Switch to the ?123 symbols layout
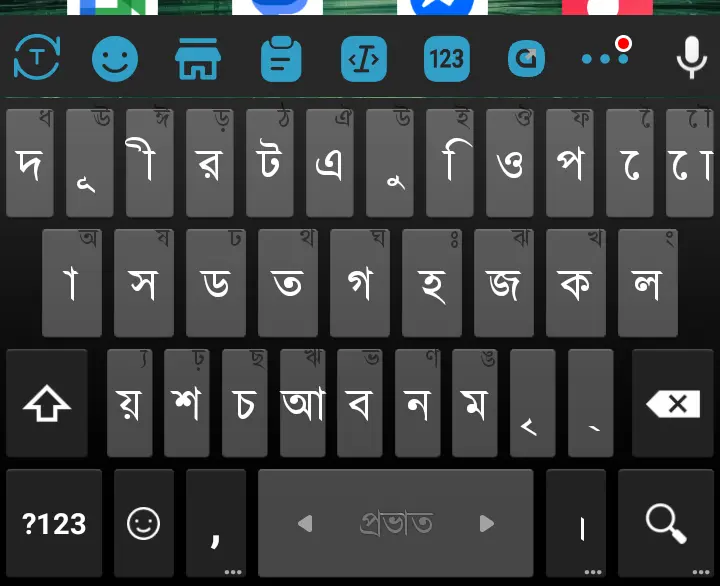Image resolution: width=720 pixels, height=586 pixels. click(54, 523)
